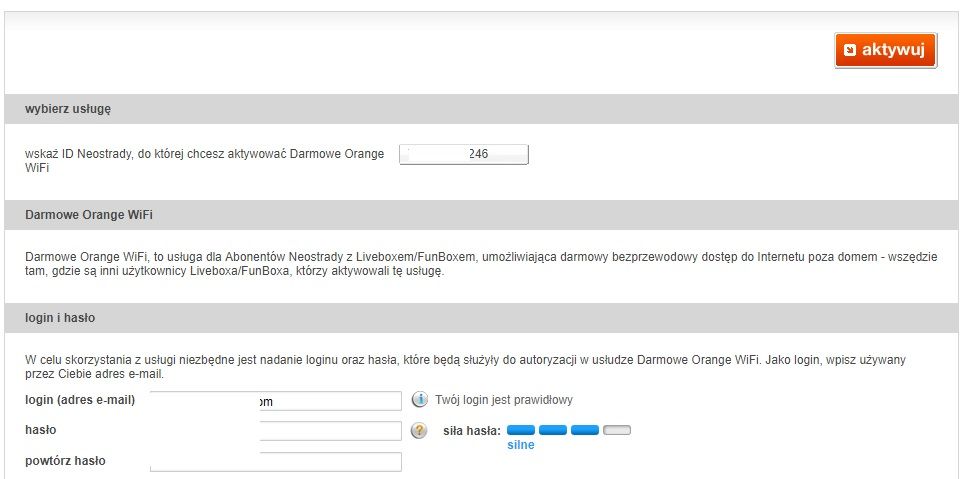
Task: Click the blue "silne" strength label
Action: [520, 445]
